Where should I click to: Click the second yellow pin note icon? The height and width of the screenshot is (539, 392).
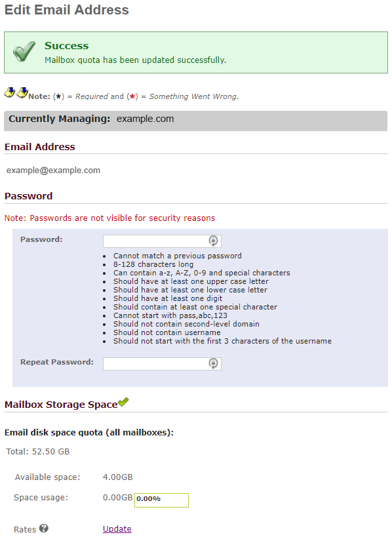[22, 92]
